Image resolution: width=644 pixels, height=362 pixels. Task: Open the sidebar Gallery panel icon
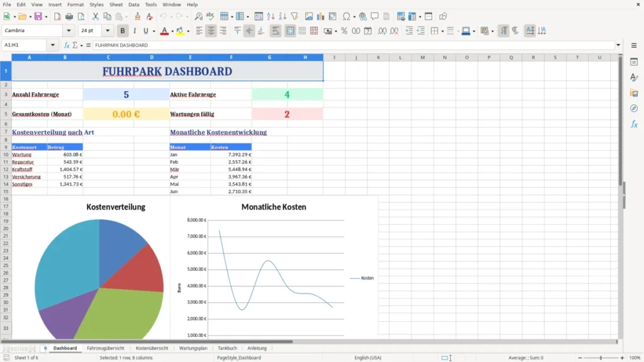(x=634, y=93)
